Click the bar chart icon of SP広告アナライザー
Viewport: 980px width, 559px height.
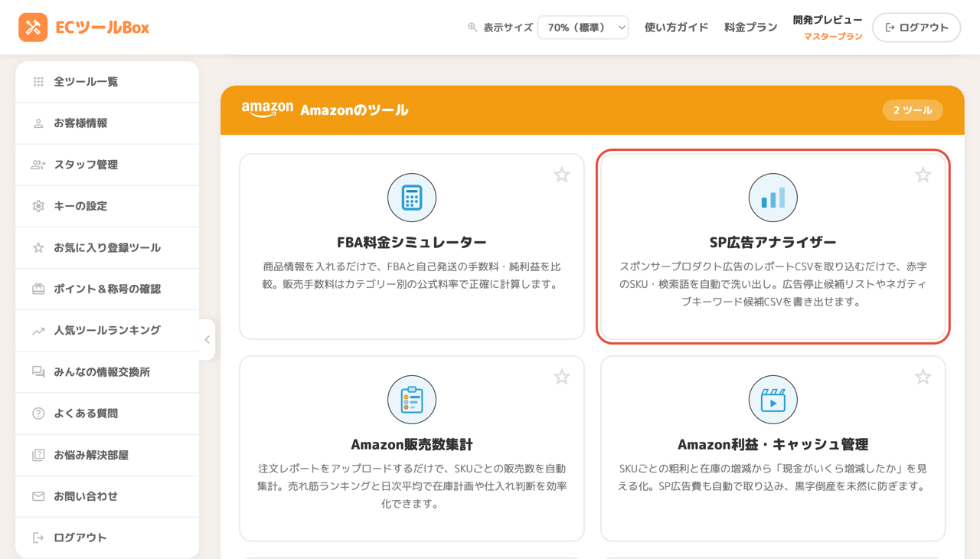(x=773, y=198)
